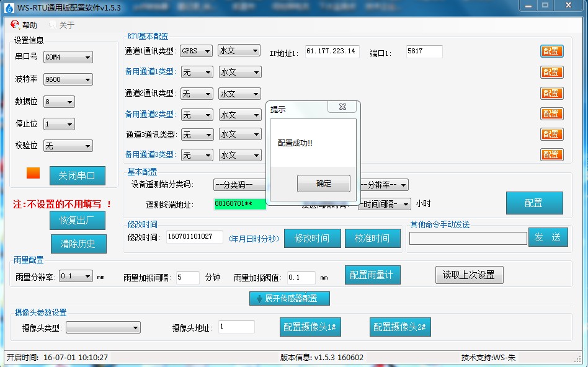Open 备用通道2类型 无 dropdown
The width and height of the screenshot is (588, 367).
coord(197,115)
